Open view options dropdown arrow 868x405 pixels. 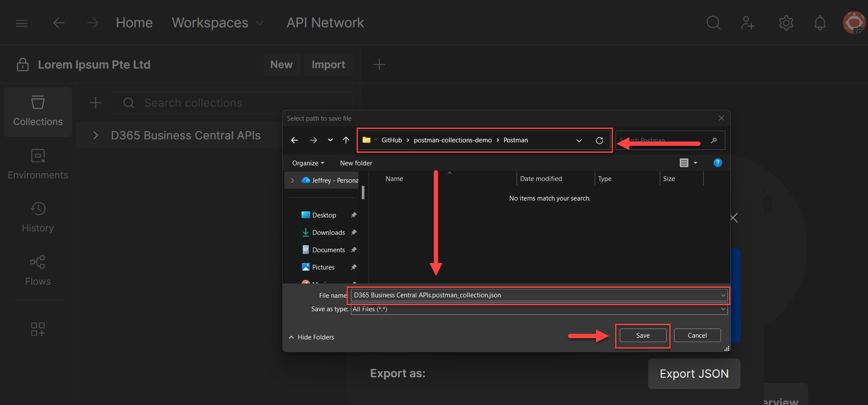pyautogui.click(x=695, y=163)
